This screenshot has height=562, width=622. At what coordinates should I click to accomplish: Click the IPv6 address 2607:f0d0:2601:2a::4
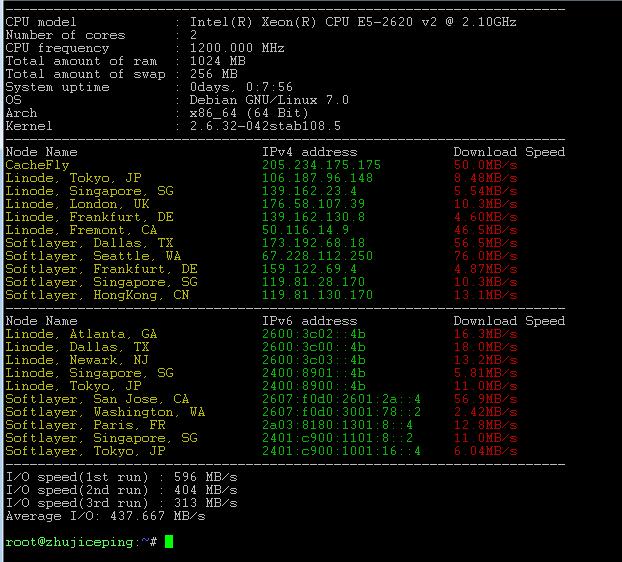click(341, 399)
